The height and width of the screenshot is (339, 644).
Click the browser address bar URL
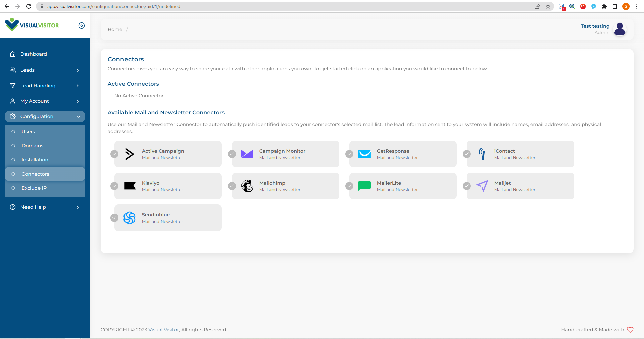[113, 6]
